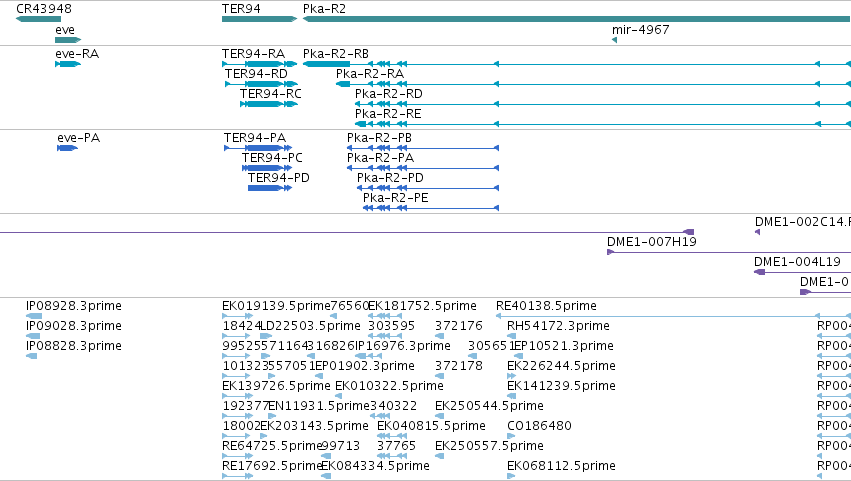Image resolution: width=851 pixels, height=481 pixels.
Task: Select the Pka-R2-RA transcript label
Action: pyautogui.click(x=370, y=74)
